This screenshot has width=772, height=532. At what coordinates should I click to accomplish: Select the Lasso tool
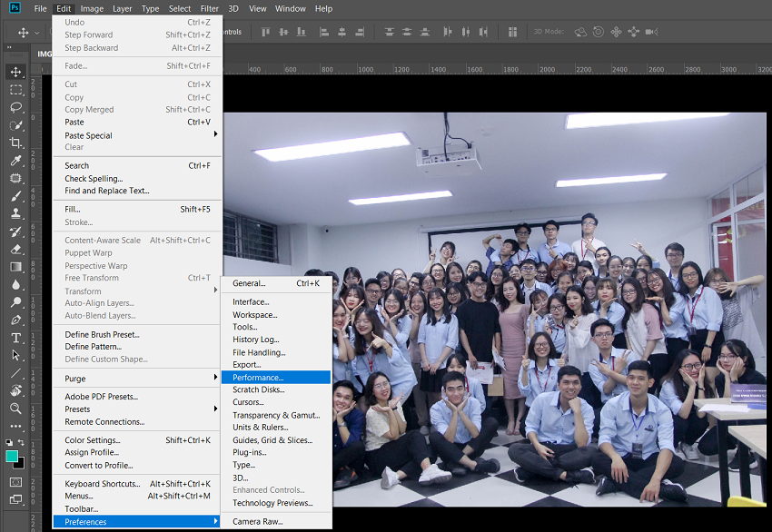(x=15, y=107)
